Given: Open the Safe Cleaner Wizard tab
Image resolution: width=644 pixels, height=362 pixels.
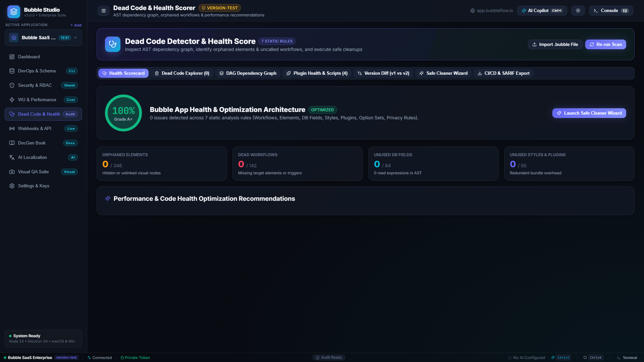Looking at the screenshot, I should click(443, 73).
